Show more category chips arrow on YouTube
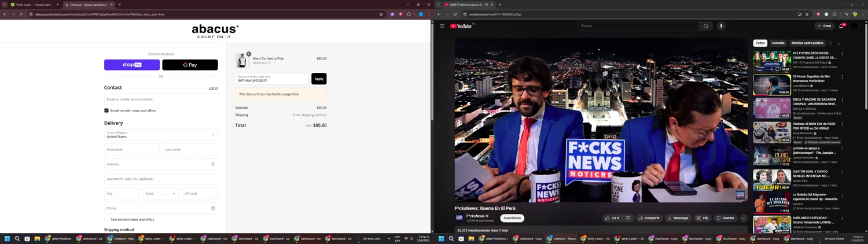The height and width of the screenshot is (244, 868). click(838, 43)
